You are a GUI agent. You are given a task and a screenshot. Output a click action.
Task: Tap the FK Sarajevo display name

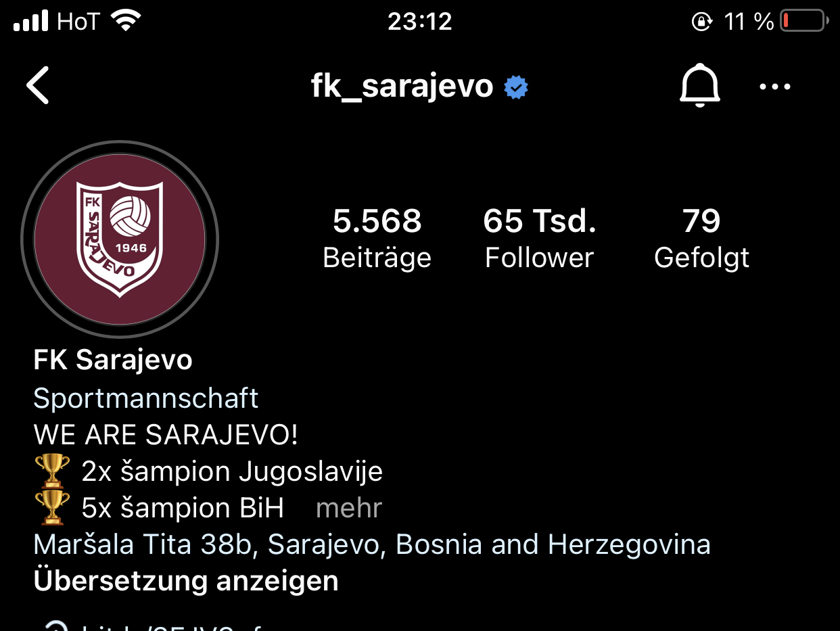pyautogui.click(x=113, y=360)
